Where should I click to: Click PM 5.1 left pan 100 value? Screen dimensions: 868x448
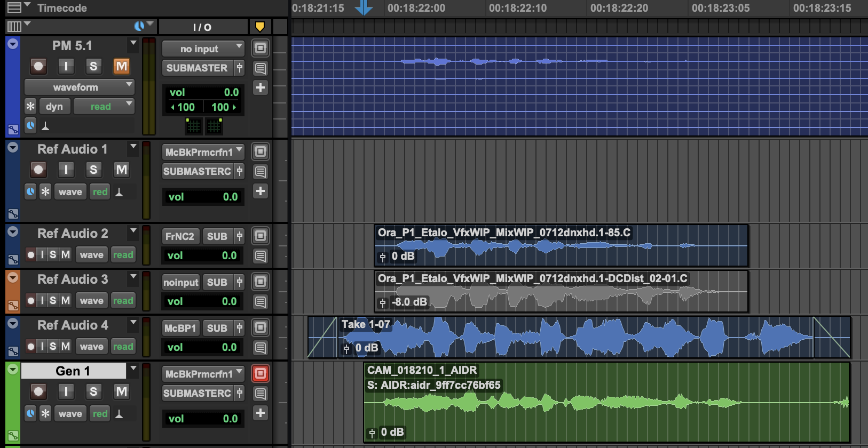(x=183, y=107)
